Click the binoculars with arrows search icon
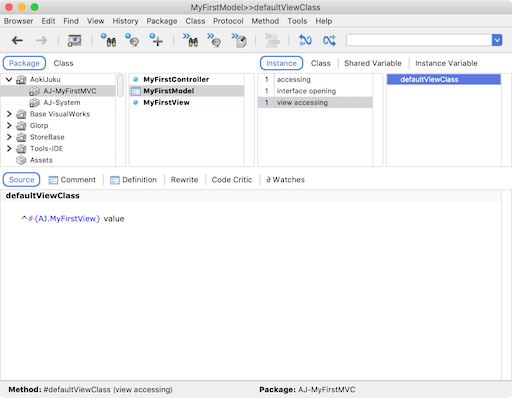 190,40
